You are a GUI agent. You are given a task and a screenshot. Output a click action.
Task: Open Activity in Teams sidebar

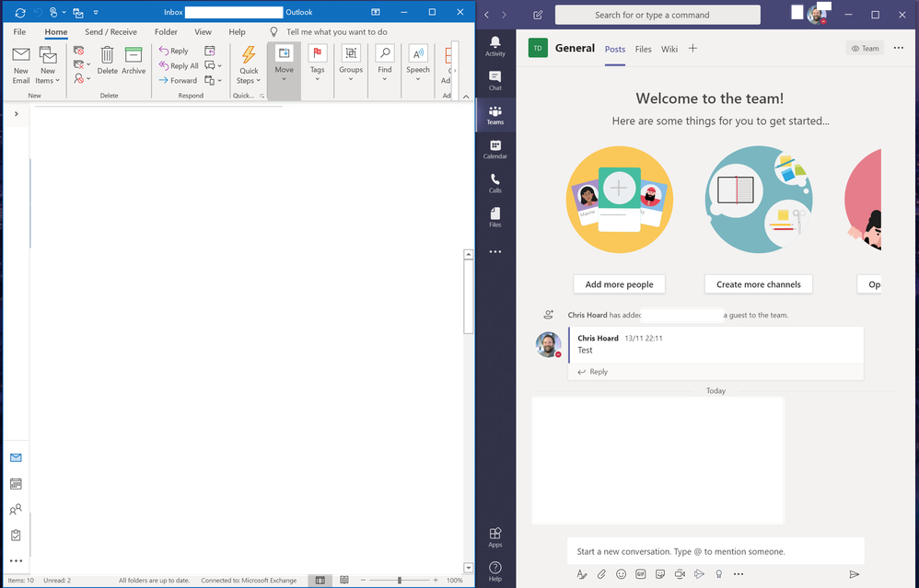coord(495,46)
